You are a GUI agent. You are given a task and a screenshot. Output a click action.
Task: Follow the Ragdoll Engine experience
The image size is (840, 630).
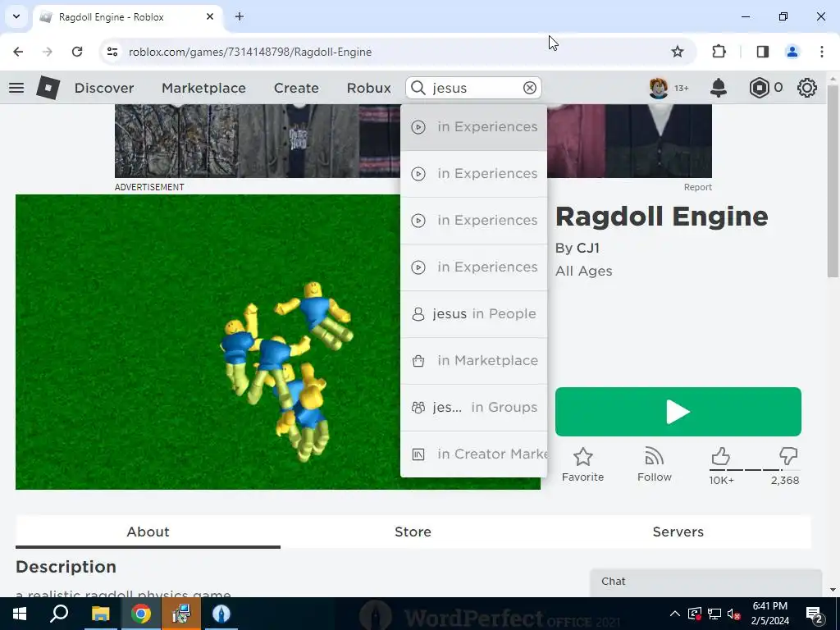pos(654,464)
